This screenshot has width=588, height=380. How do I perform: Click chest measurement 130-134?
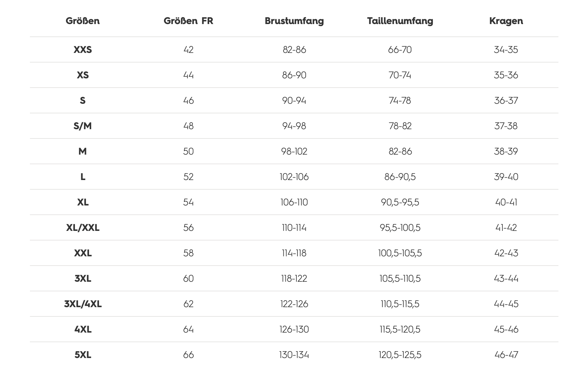click(294, 355)
